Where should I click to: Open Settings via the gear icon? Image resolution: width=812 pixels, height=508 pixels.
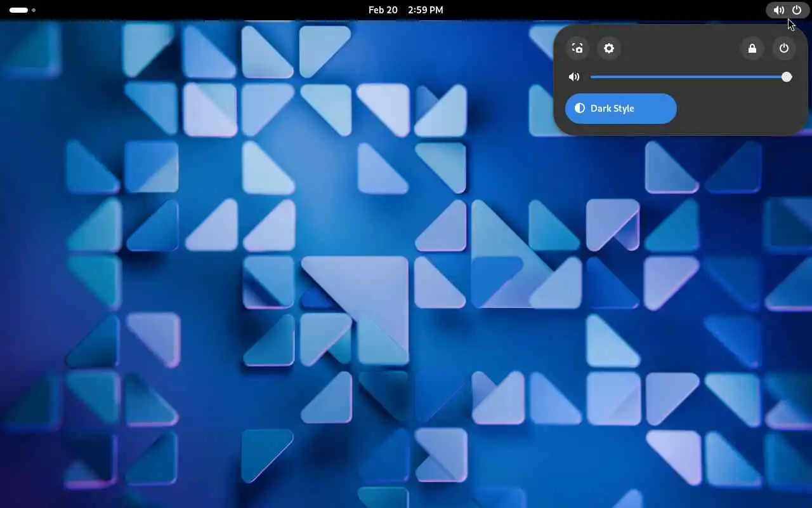coord(609,48)
